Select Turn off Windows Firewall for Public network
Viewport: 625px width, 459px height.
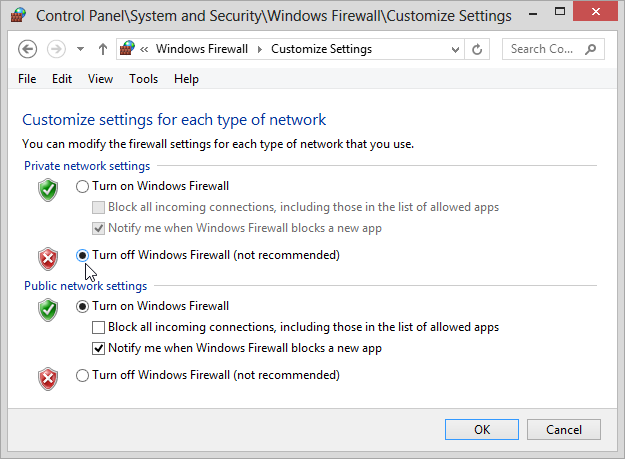[x=83, y=376]
